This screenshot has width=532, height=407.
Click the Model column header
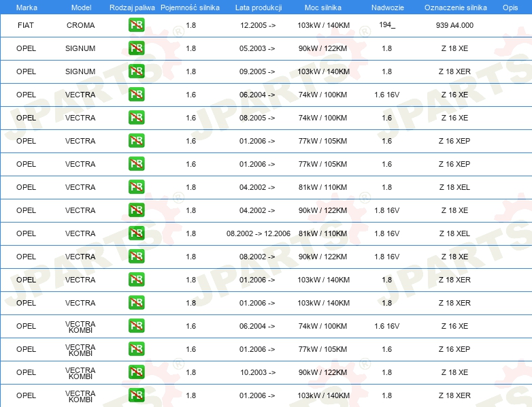click(x=81, y=7)
